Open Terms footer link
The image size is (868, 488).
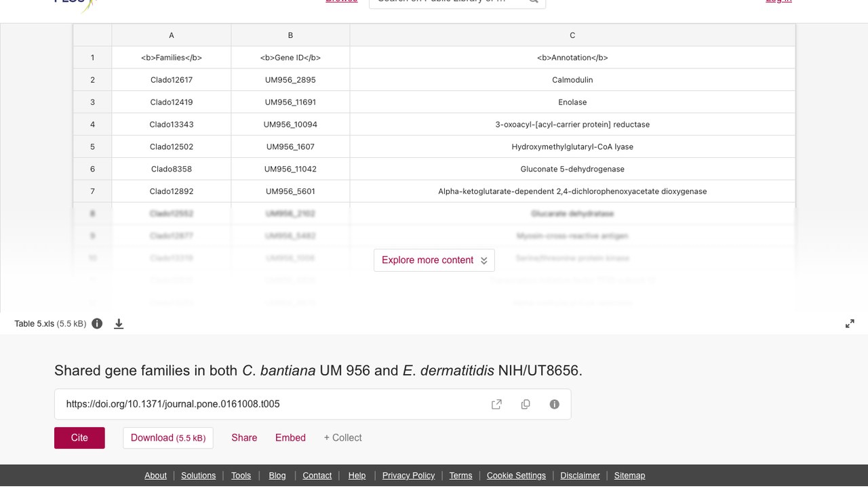(460, 475)
